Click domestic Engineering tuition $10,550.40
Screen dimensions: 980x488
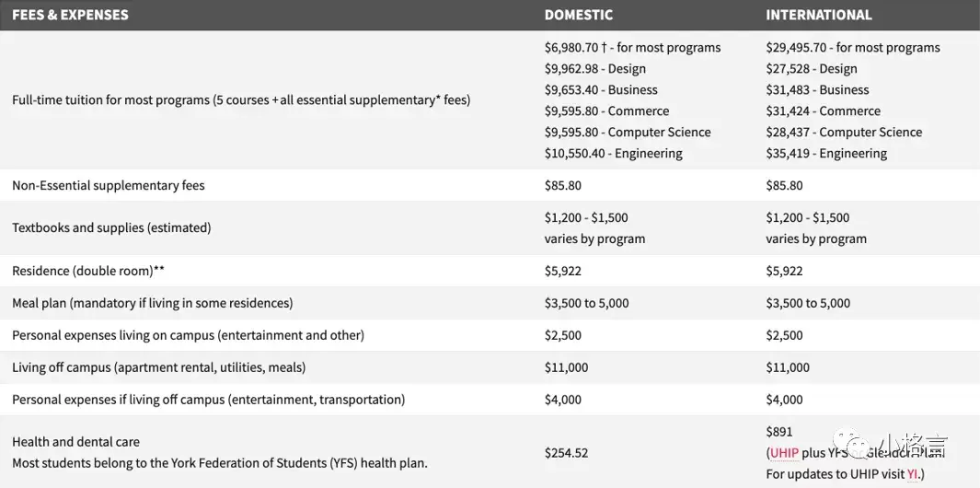(x=613, y=154)
